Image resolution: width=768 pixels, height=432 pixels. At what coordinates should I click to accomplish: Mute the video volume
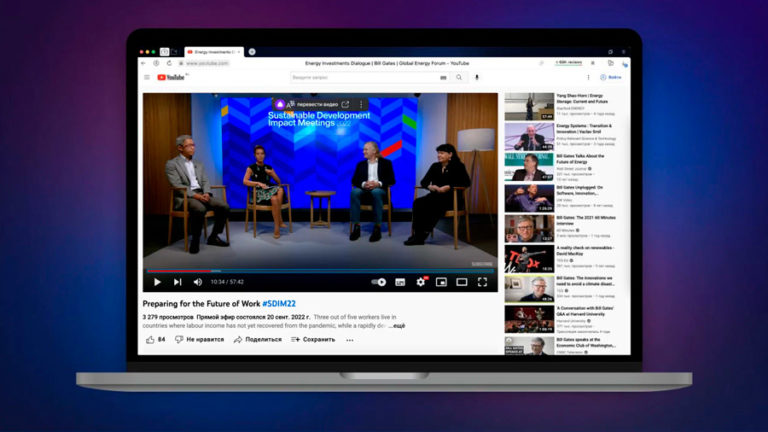tap(197, 282)
